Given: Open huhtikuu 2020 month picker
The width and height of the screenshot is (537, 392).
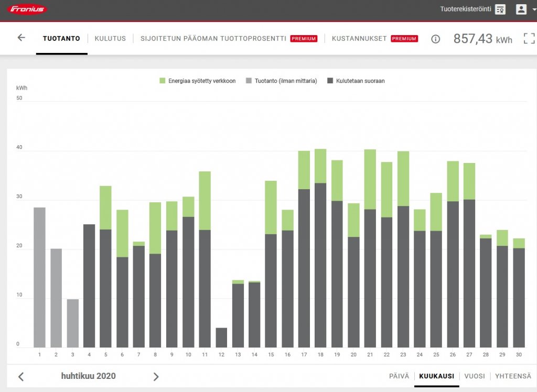Looking at the screenshot, I should pyautogui.click(x=88, y=376).
